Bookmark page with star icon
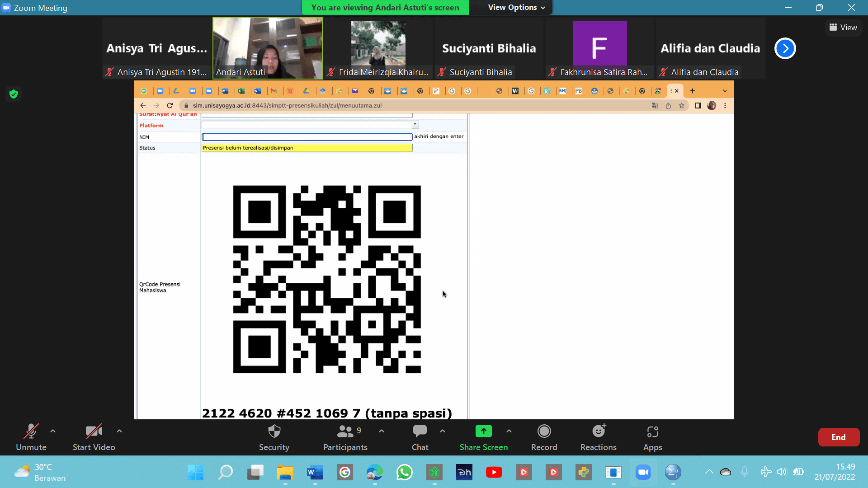Image resolution: width=868 pixels, height=488 pixels. (681, 105)
